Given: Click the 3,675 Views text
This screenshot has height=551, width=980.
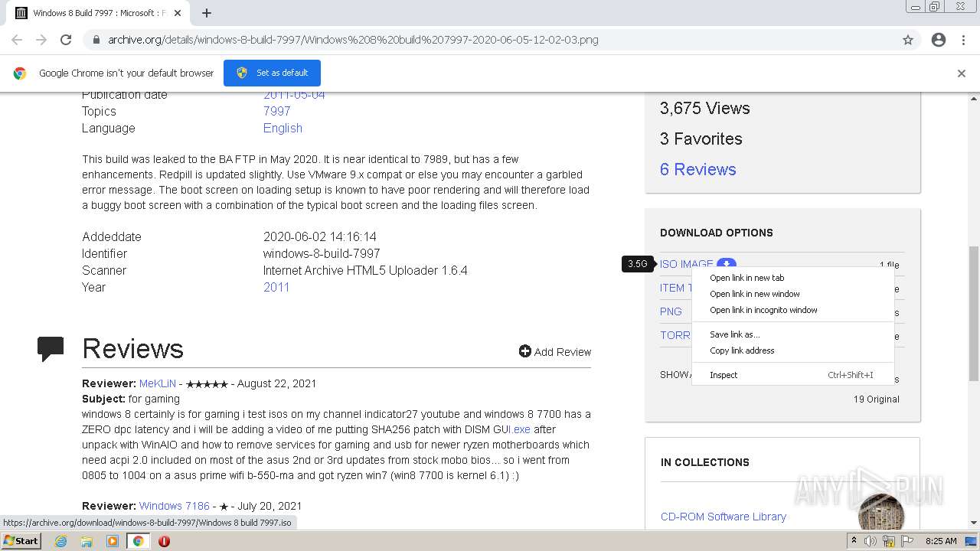Looking at the screenshot, I should click(705, 108).
